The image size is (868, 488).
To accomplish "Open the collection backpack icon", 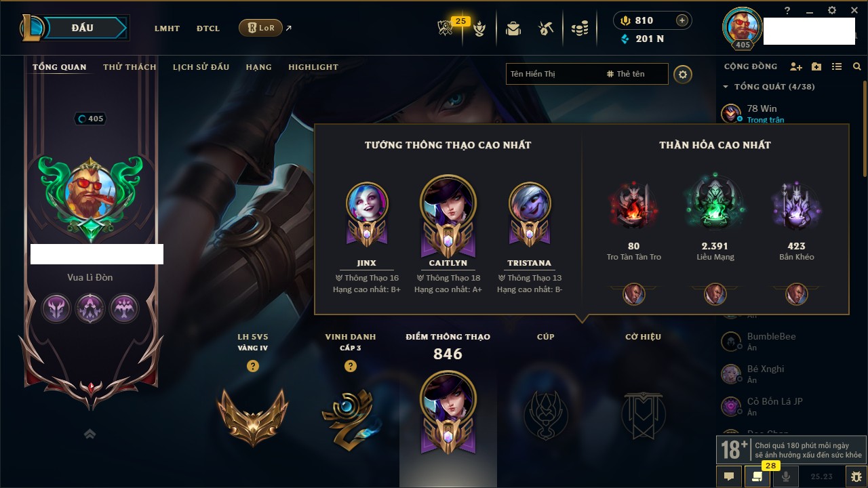I will (513, 28).
